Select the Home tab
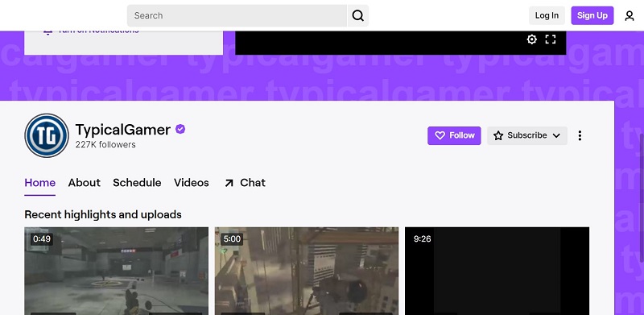644x315 pixels. (39, 183)
